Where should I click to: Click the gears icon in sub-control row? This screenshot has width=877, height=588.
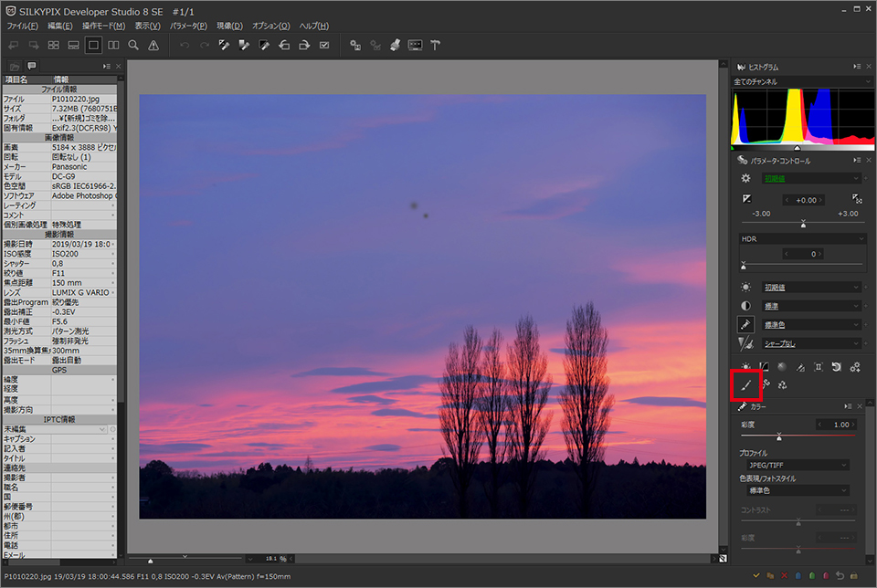[855, 367]
